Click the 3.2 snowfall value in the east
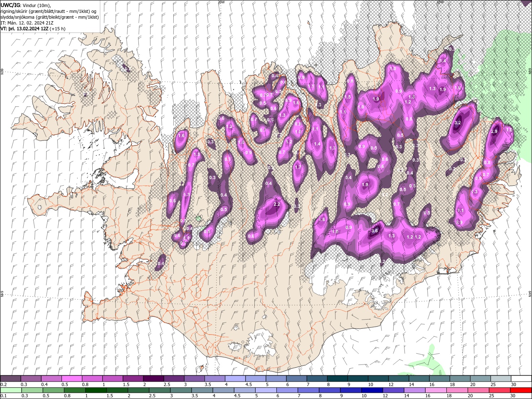 (458, 123)
